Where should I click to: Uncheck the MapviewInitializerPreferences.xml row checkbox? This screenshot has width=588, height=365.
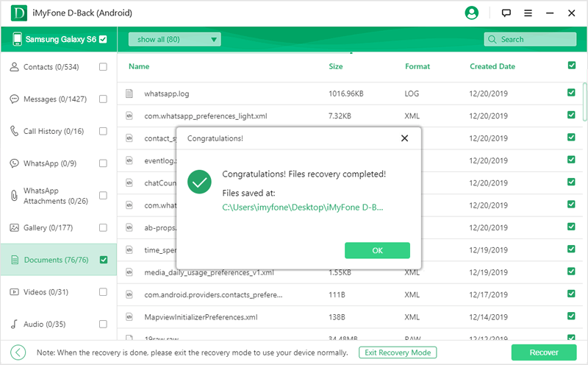(571, 316)
